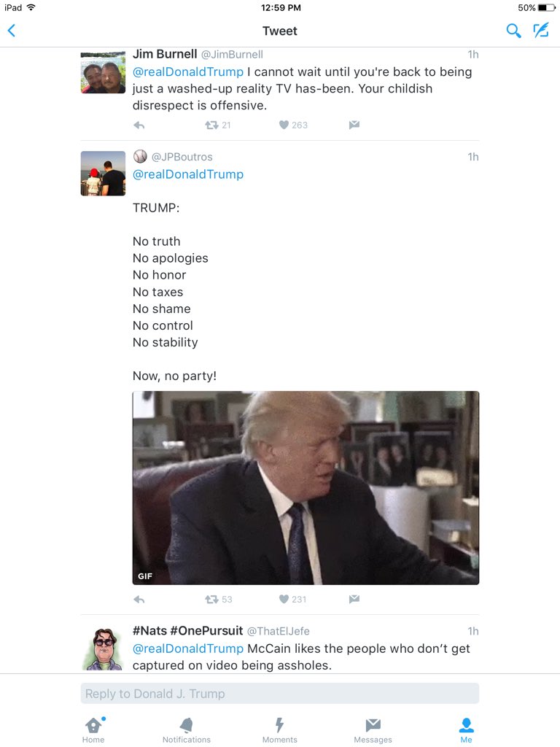Switch to the Notifications tab
560x747 pixels.
(187, 730)
